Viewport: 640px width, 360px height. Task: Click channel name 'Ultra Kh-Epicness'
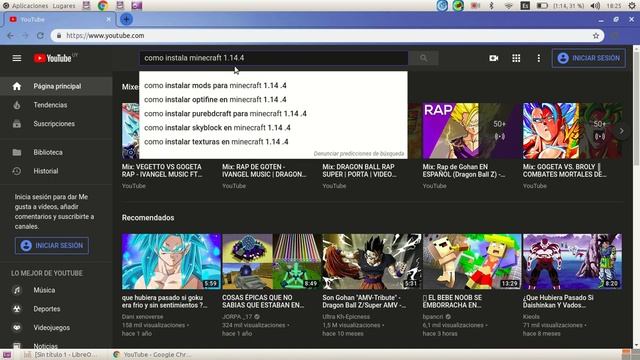click(x=346, y=316)
